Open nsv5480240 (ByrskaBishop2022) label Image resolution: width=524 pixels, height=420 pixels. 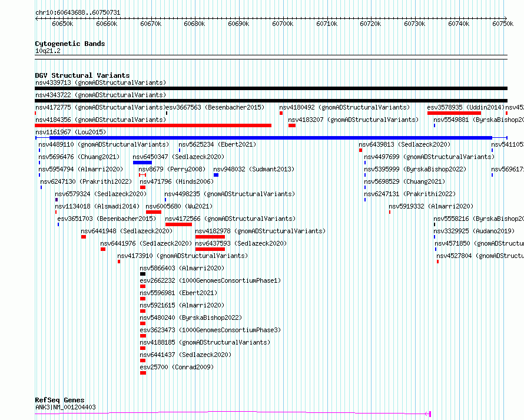tap(191, 318)
